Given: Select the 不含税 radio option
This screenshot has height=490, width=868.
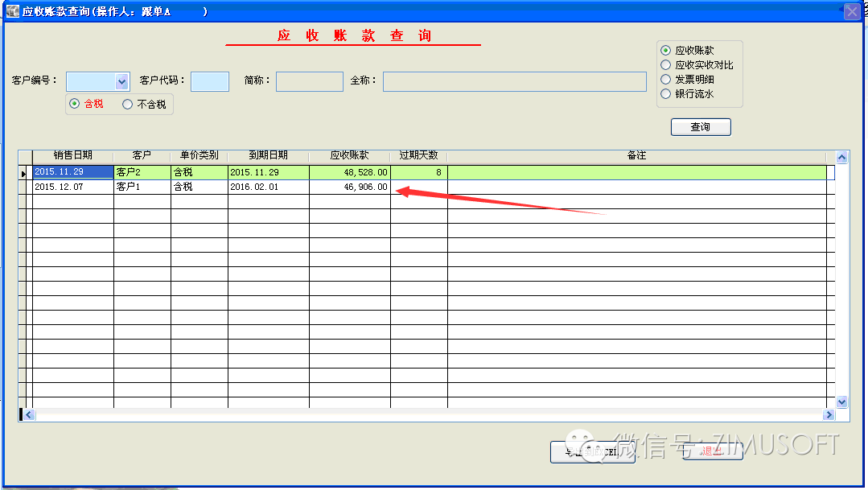Looking at the screenshot, I should coord(127,104).
